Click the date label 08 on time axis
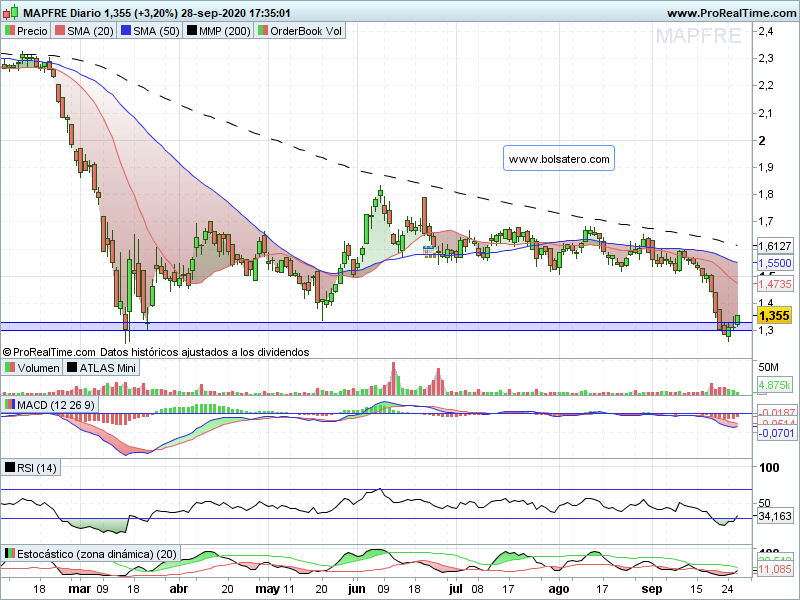 click(477, 589)
